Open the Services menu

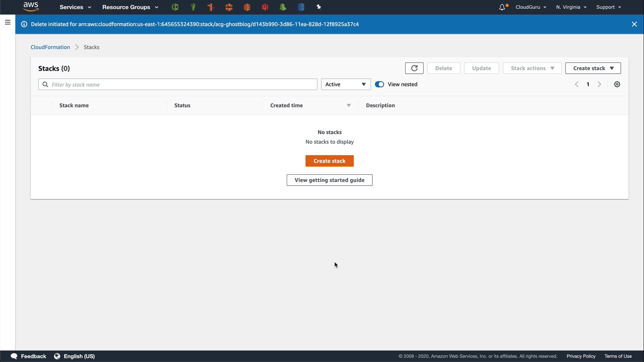coord(75,7)
